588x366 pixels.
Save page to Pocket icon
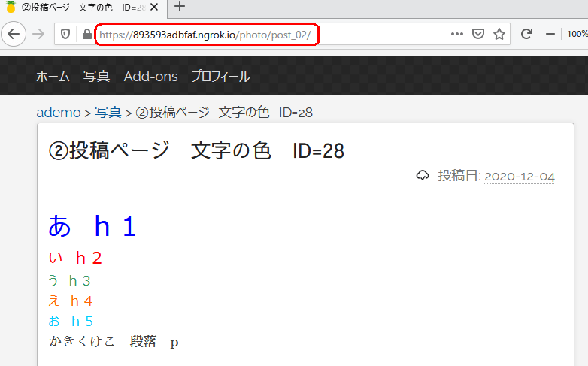point(477,34)
